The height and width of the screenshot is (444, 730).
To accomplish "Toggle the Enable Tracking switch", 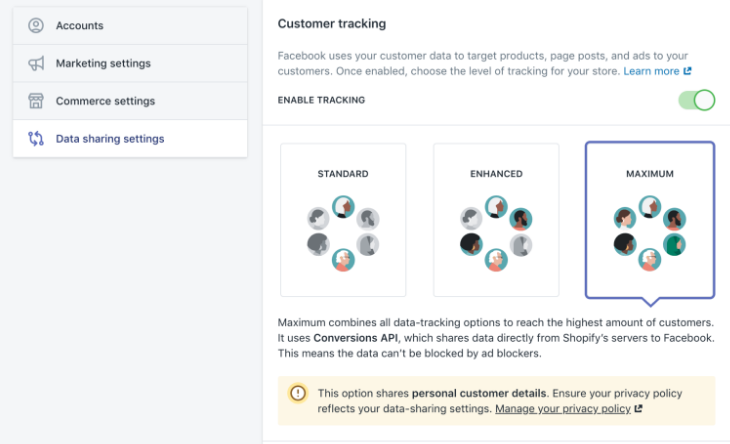I will 696,100.
